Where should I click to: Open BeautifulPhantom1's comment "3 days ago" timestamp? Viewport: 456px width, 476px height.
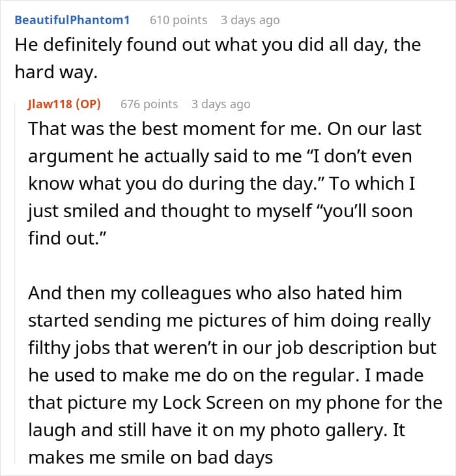tap(249, 20)
